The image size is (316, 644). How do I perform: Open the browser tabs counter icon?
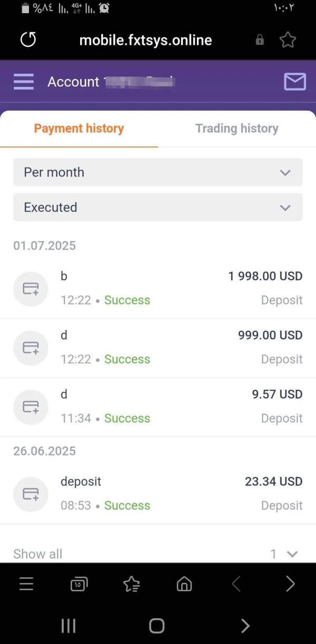pos(78,584)
